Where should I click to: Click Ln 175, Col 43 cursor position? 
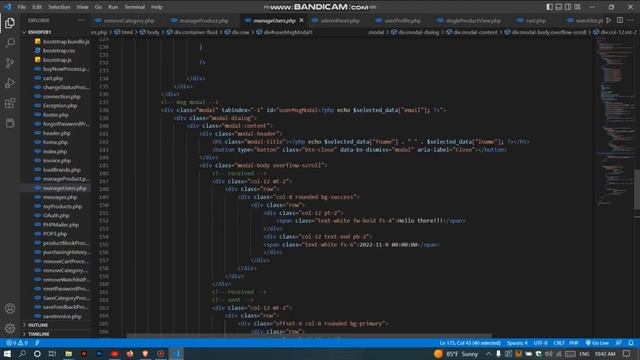coord(470,343)
